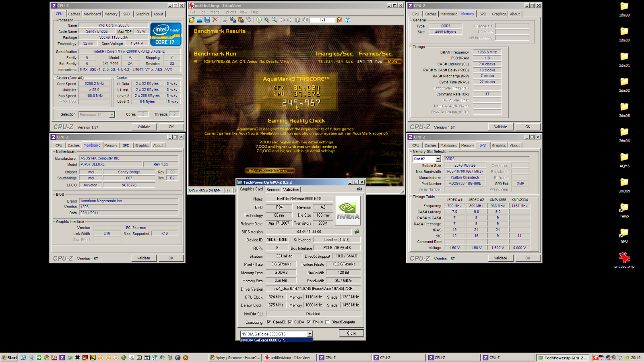Expand the GPU selector dropdown in GPU-Z
Image resolution: width=644 pixels, height=362 pixels.
pyautogui.click(x=310, y=334)
